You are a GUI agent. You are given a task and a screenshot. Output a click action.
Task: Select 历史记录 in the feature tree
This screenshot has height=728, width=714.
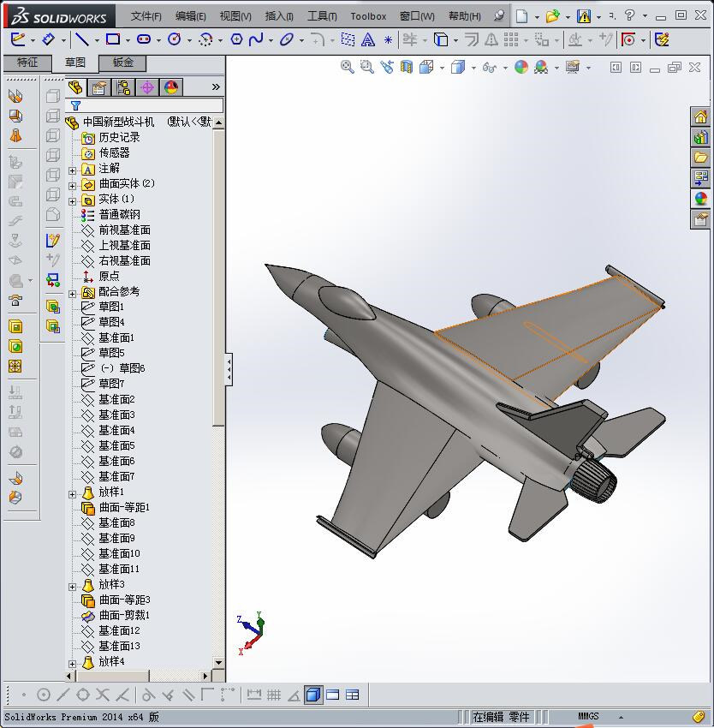[x=119, y=137]
